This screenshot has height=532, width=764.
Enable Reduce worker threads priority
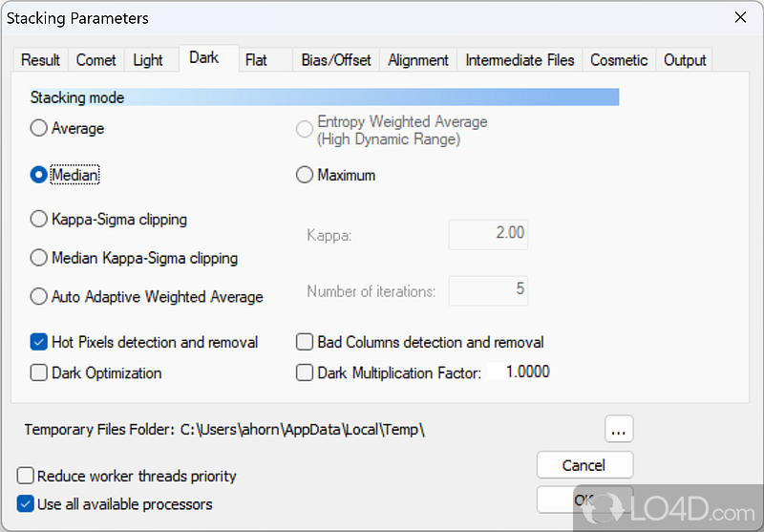pos(25,476)
